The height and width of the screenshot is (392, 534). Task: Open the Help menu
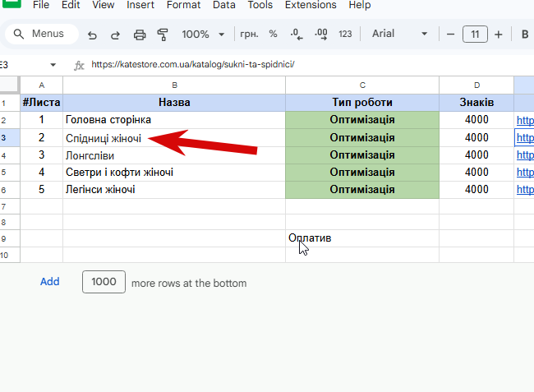(360, 5)
